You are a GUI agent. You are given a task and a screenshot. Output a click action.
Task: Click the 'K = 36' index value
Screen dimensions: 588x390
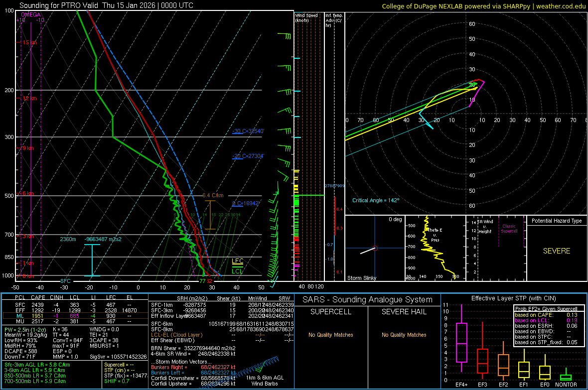[x=60, y=330]
